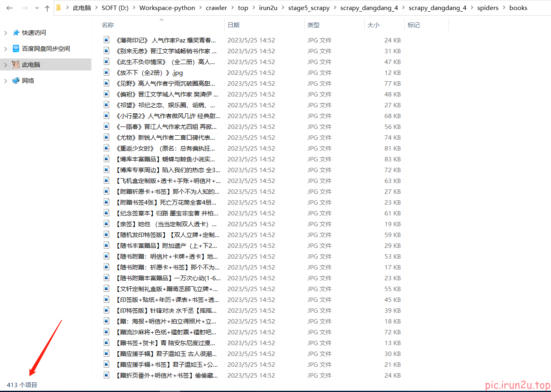551x392 pixels.
Task: Expand the 快速访问 tree node
Action: coord(6,33)
